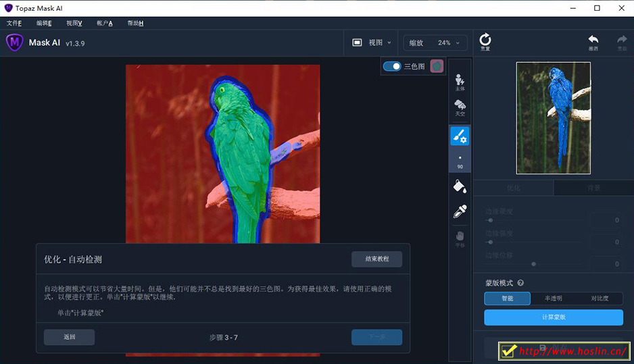Select the 对比度 mask mode
This screenshot has width=634, height=364.
tap(600, 298)
